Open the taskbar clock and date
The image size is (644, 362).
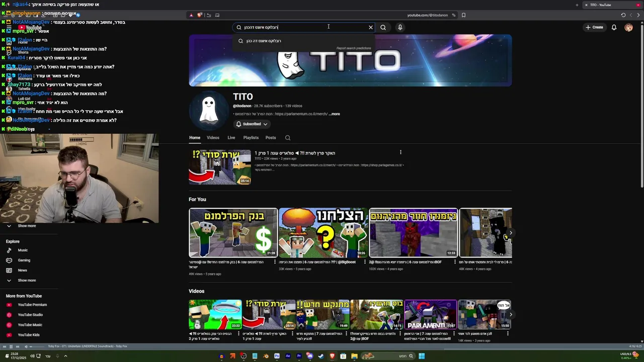coord(18,356)
